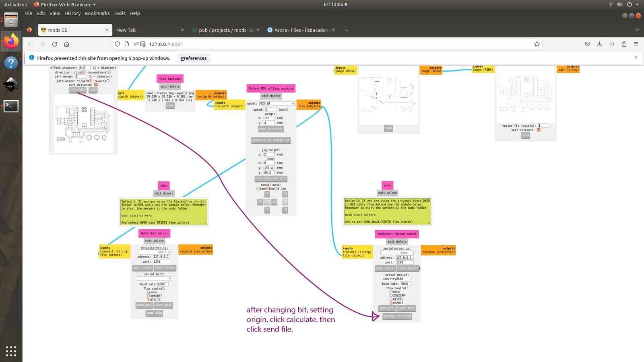Select the 0.1mm manual move radio
Screen dimensions: 644x362
click(x=277, y=189)
